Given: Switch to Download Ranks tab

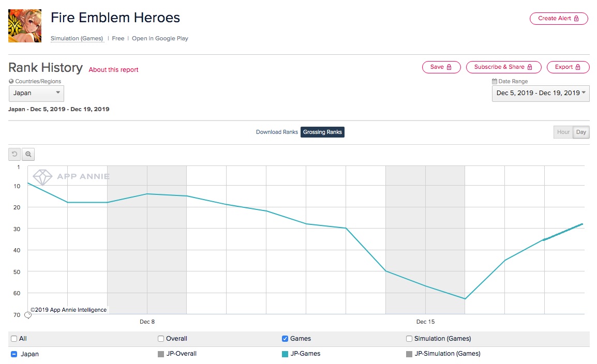Looking at the screenshot, I should coord(277,132).
